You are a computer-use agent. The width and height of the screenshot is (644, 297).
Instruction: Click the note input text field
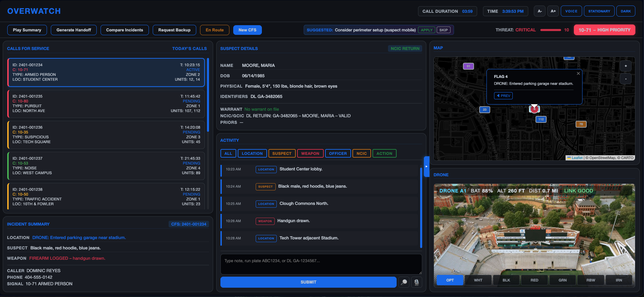(321, 264)
